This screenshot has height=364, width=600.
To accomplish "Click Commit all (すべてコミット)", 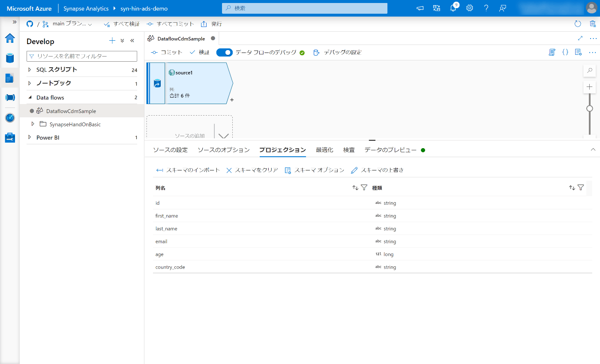I will point(170,24).
